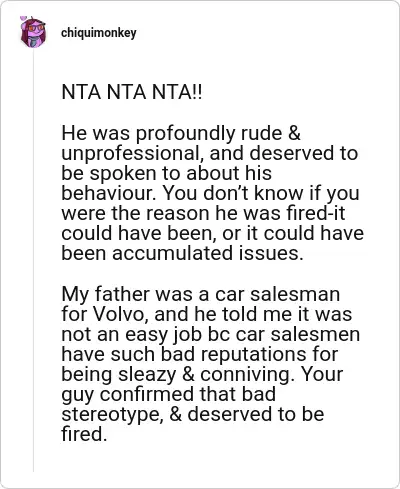400x489 pixels.
Task: Click the word 'stereotype,' near the bottom
Action: 112,415
